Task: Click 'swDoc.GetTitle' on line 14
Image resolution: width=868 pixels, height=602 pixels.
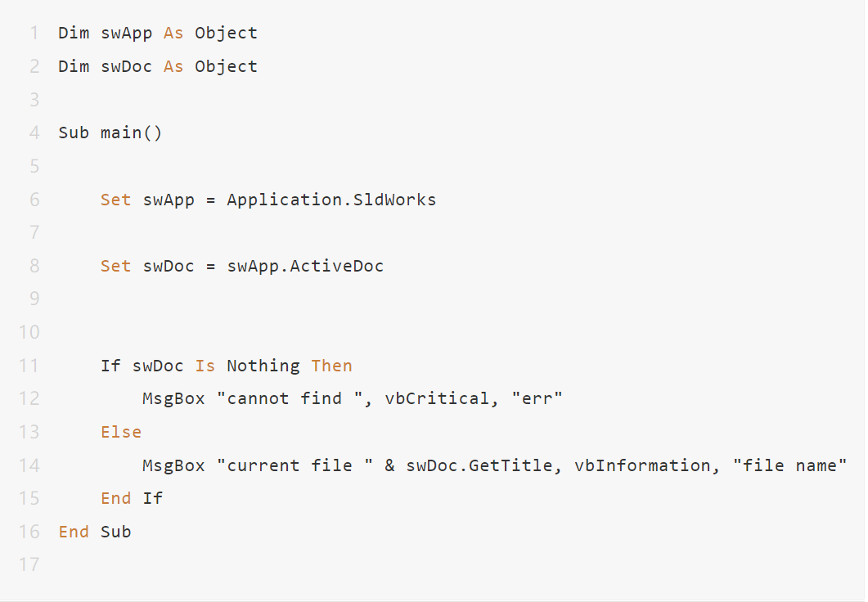Action: point(479,465)
